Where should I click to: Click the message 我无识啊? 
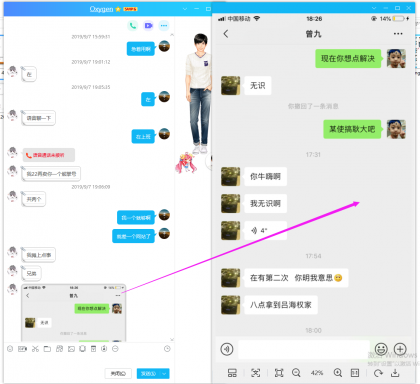coord(266,203)
